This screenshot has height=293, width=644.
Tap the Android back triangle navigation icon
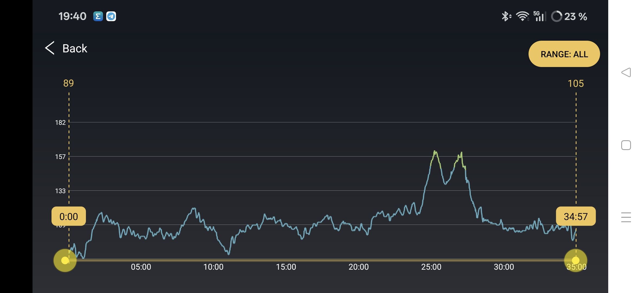[626, 72]
